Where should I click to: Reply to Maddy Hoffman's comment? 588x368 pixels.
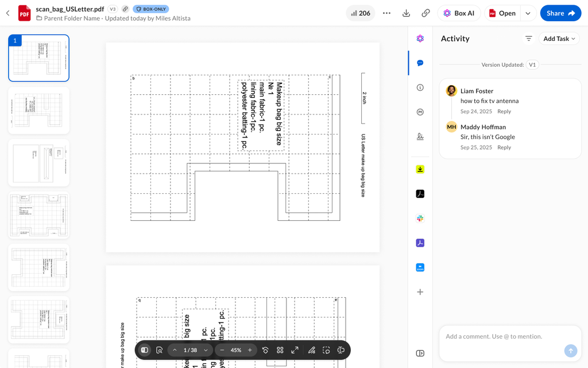[x=504, y=148]
